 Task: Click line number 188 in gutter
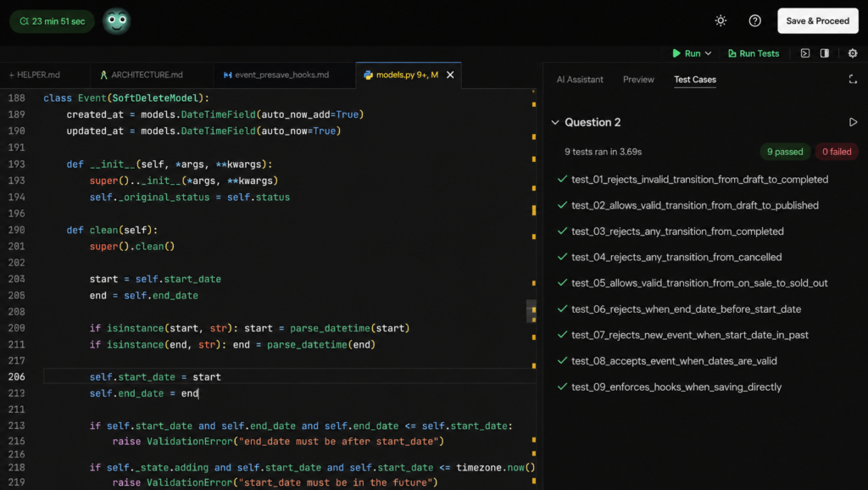(17, 98)
